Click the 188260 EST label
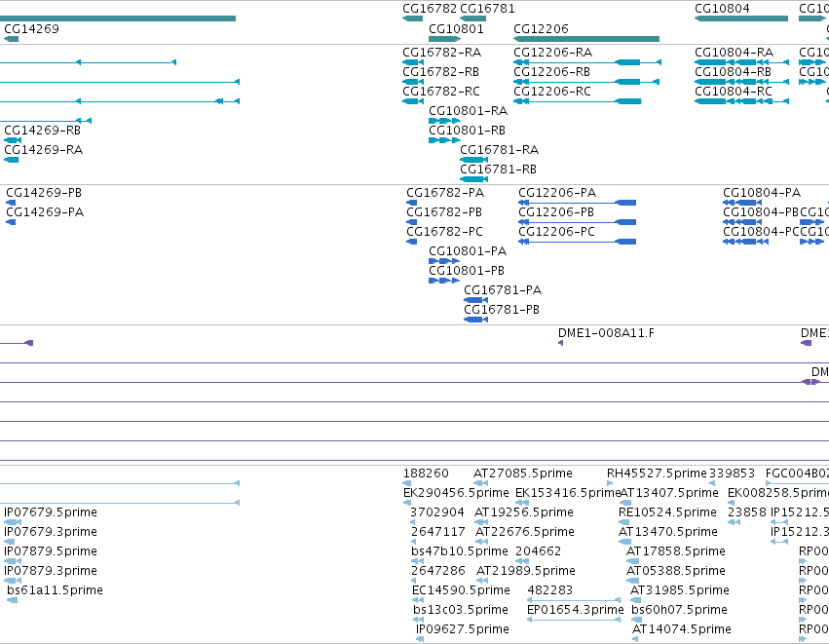The image size is (829, 644). click(426, 474)
